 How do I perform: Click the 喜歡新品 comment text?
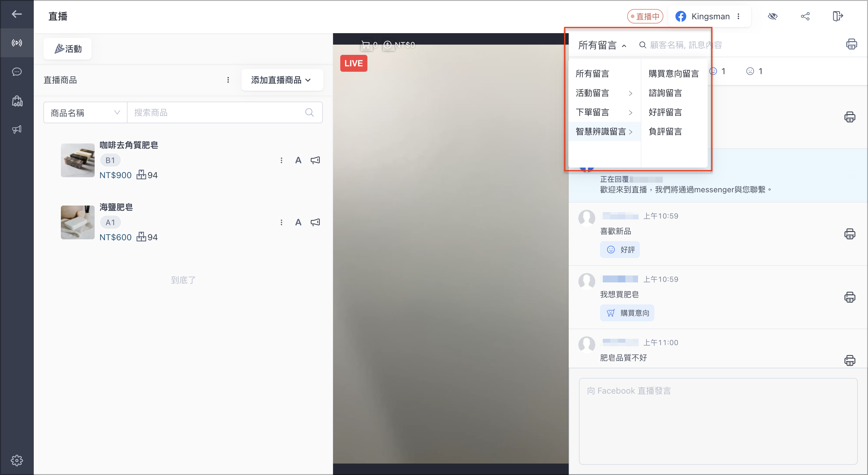click(x=615, y=231)
